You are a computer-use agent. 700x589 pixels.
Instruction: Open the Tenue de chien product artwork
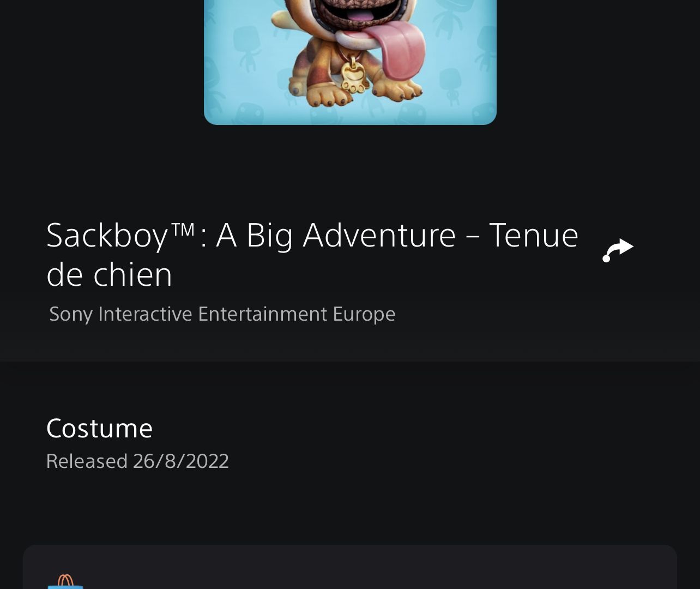[x=350, y=62]
